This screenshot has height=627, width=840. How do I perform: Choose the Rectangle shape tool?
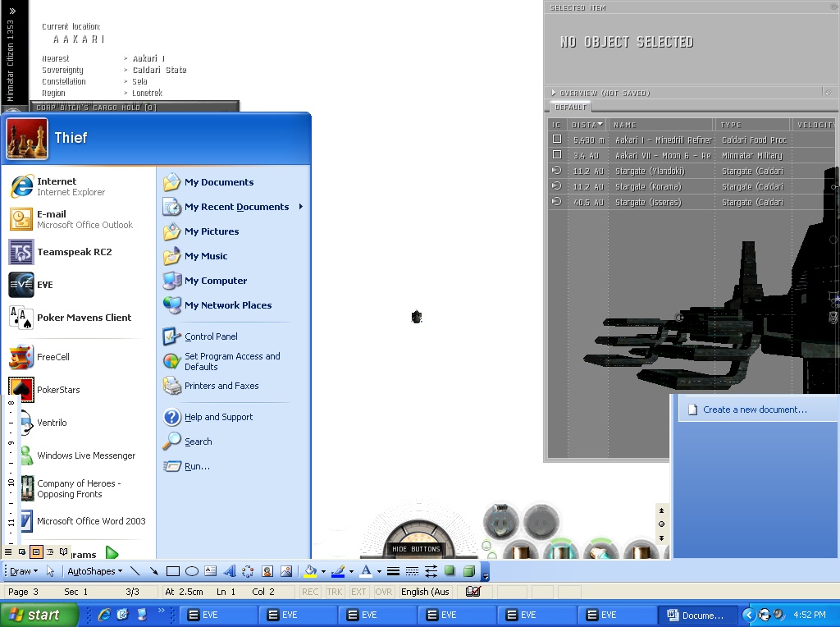tap(172, 571)
